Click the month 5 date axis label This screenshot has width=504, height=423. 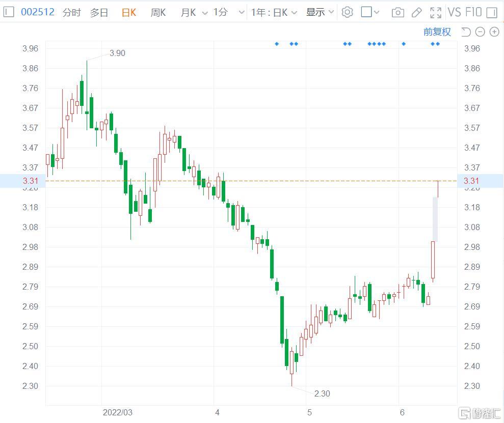[x=309, y=412]
